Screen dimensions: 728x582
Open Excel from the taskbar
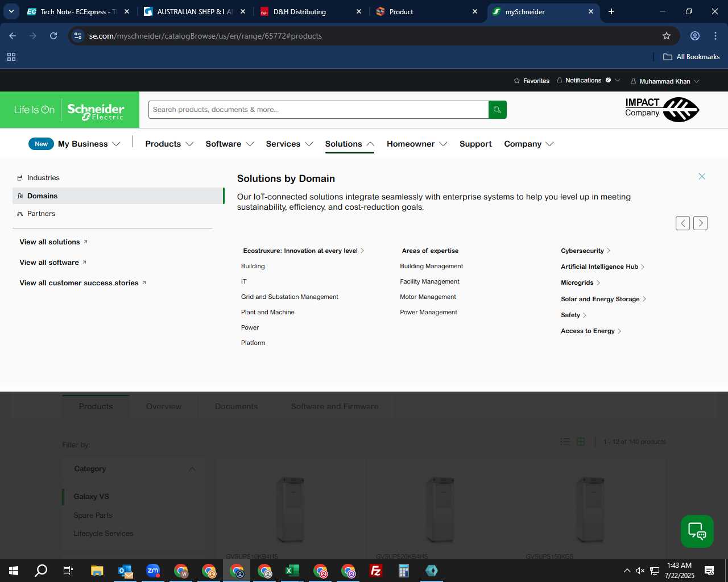(x=292, y=571)
